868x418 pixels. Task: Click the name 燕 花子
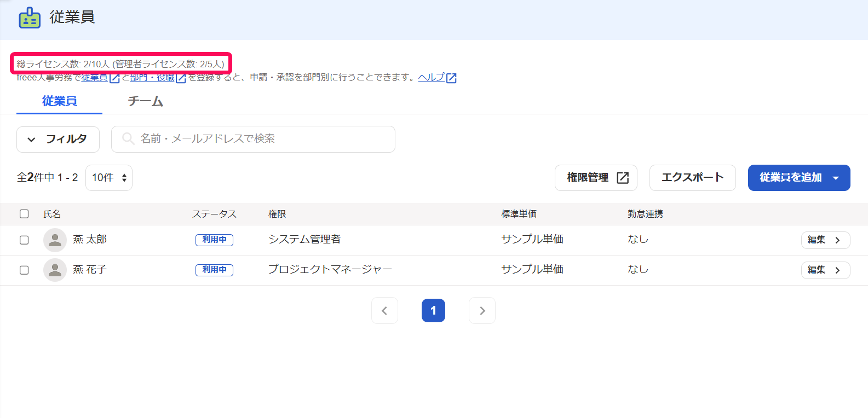click(x=90, y=270)
